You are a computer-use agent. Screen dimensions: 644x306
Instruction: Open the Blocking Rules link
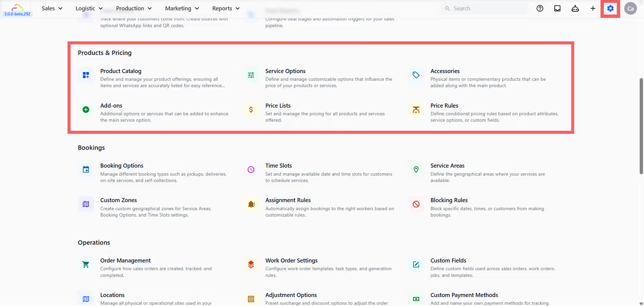pos(449,200)
